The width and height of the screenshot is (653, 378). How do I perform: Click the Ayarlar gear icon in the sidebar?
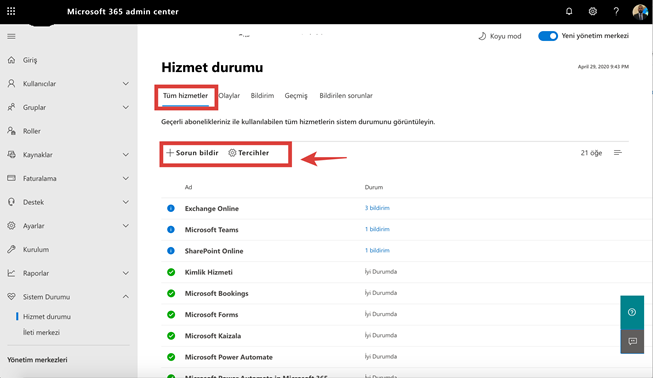[x=11, y=226]
